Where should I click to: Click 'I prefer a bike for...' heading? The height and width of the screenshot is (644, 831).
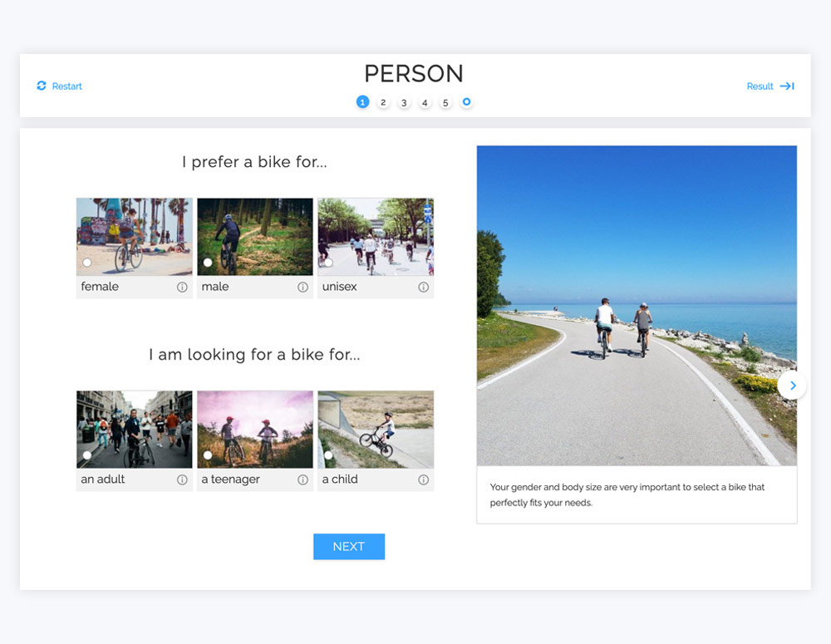point(254,162)
